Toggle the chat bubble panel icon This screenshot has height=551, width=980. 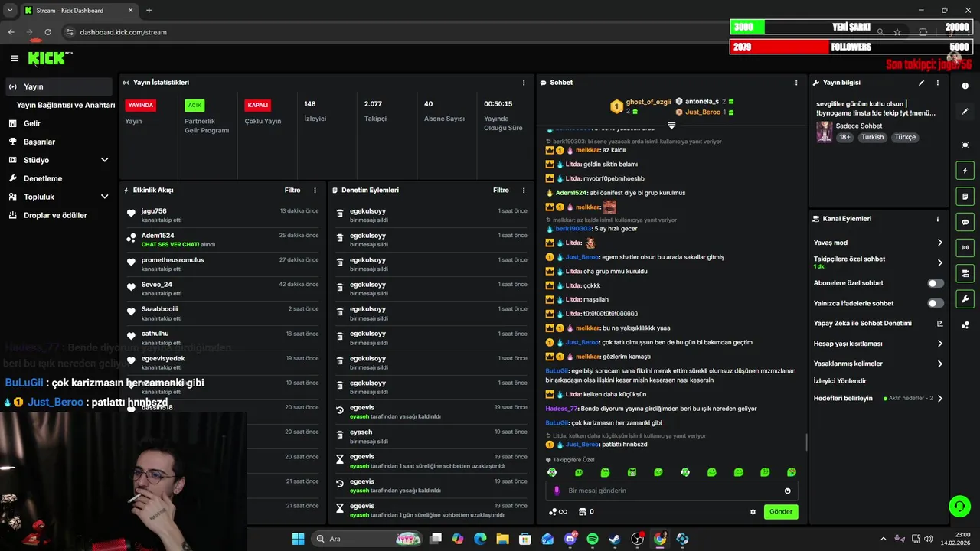point(965,222)
